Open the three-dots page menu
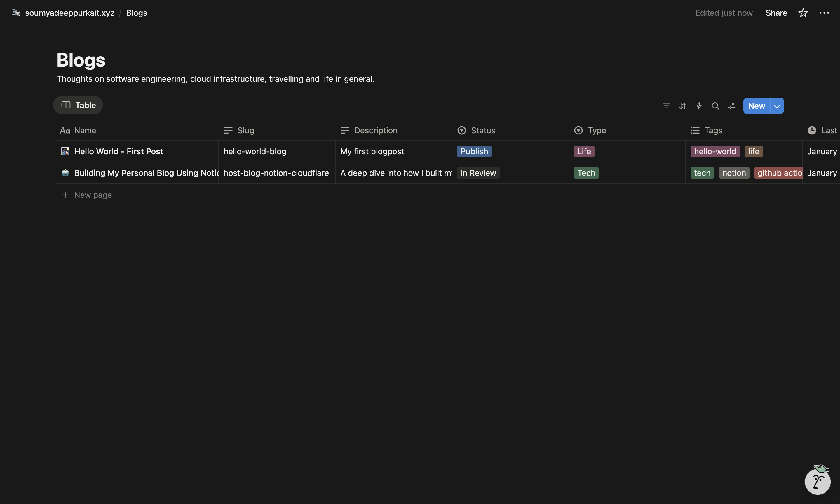The height and width of the screenshot is (504, 840). click(x=824, y=13)
